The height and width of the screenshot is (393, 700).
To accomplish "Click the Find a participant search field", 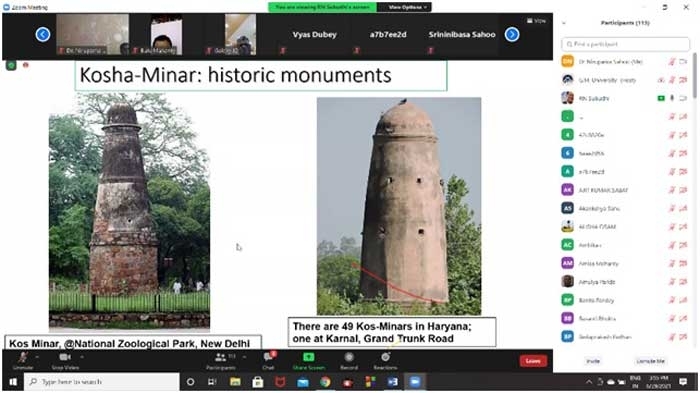I will click(x=625, y=44).
